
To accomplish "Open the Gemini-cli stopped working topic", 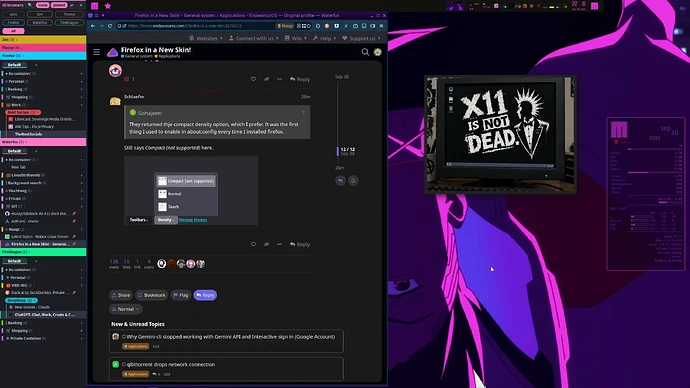I will (x=231, y=337).
